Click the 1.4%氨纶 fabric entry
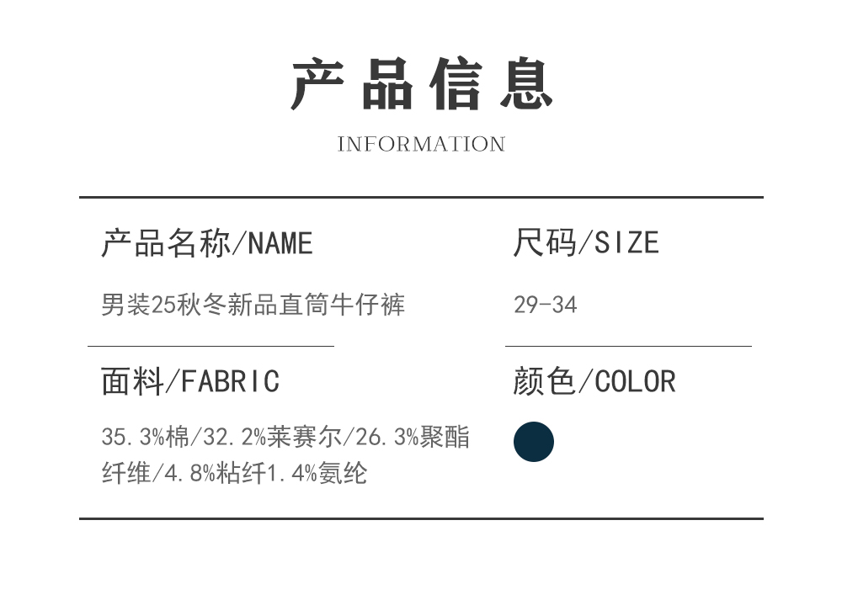This screenshot has width=842, height=616. pyautogui.click(x=317, y=473)
